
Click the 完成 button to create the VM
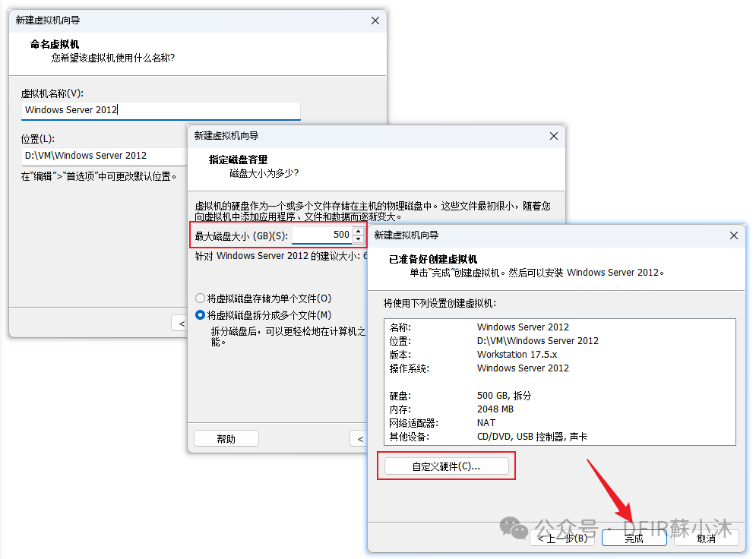pos(634,538)
